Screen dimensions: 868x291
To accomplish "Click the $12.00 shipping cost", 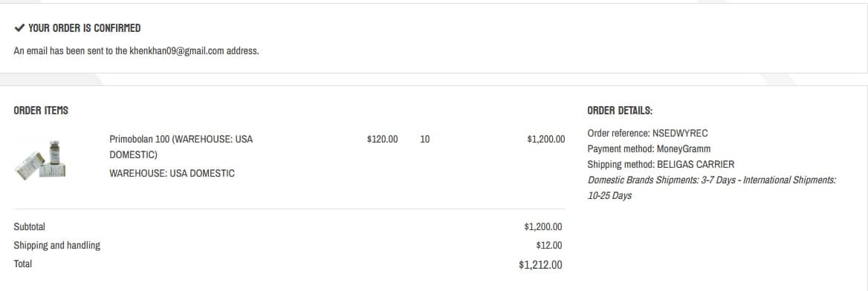I will point(549,245).
